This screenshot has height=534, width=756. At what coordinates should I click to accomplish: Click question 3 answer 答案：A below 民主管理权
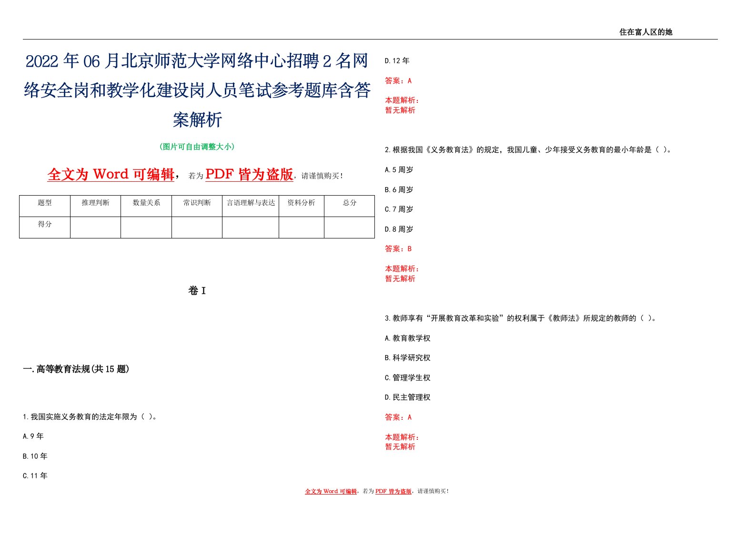point(398,417)
